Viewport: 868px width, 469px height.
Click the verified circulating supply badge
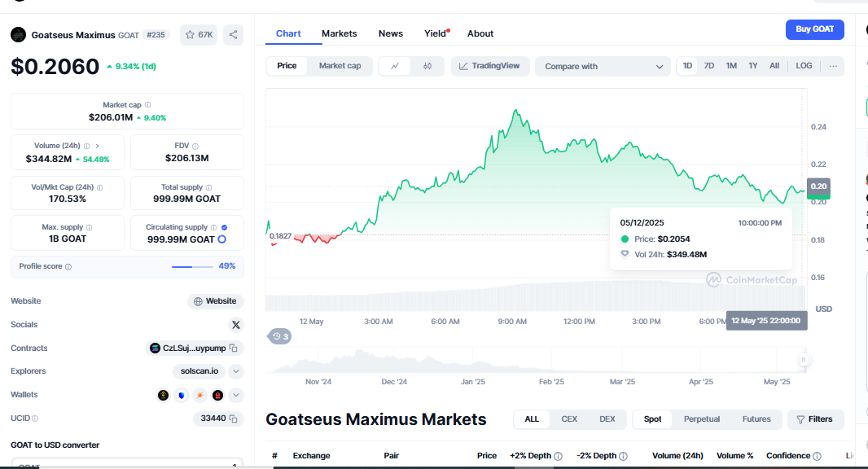coord(224,227)
